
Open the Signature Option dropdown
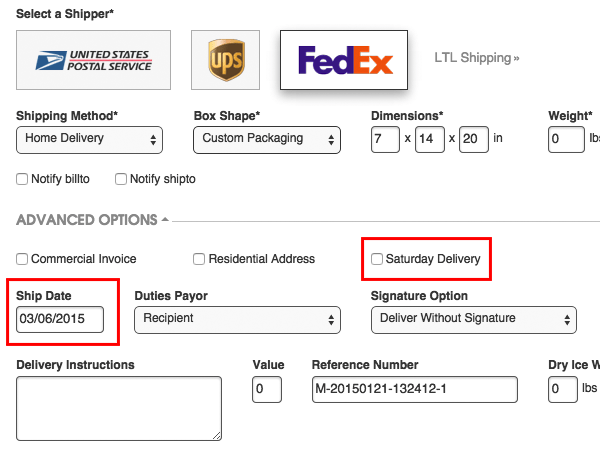tap(474, 320)
